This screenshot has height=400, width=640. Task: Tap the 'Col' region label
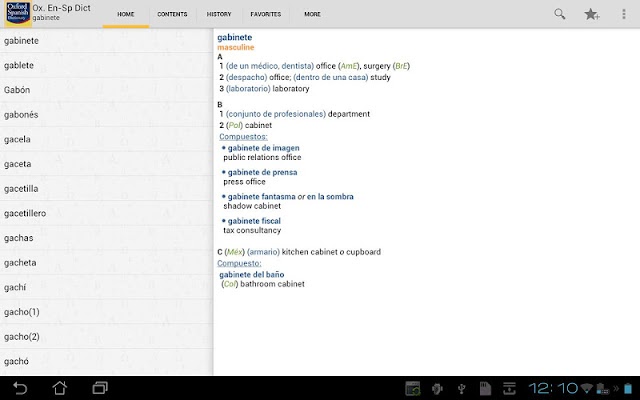click(x=230, y=284)
